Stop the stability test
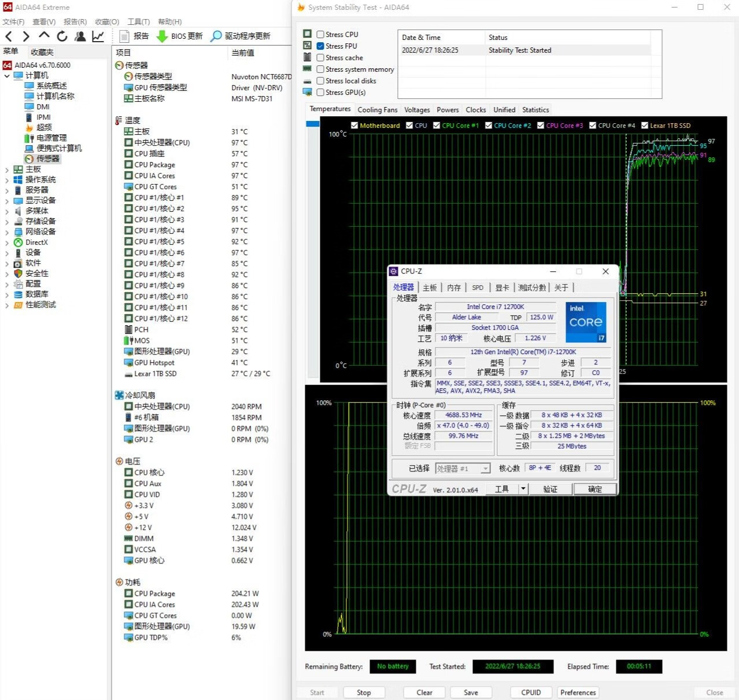Screen dimensions: 739x700 tap(364, 692)
